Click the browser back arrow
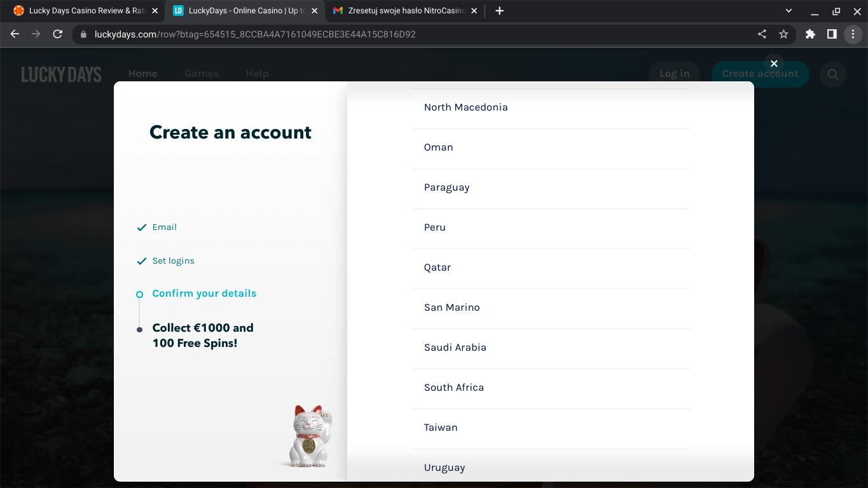This screenshot has height=488, width=868. (x=15, y=34)
